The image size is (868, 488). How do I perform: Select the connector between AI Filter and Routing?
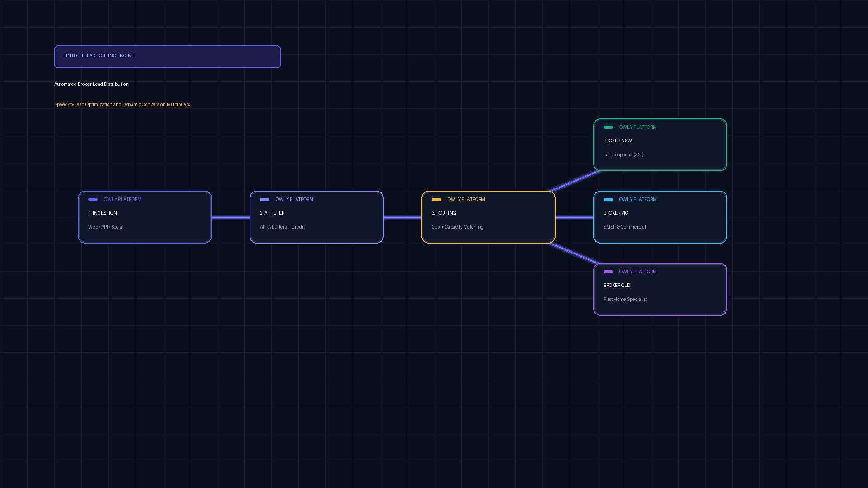(402, 217)
